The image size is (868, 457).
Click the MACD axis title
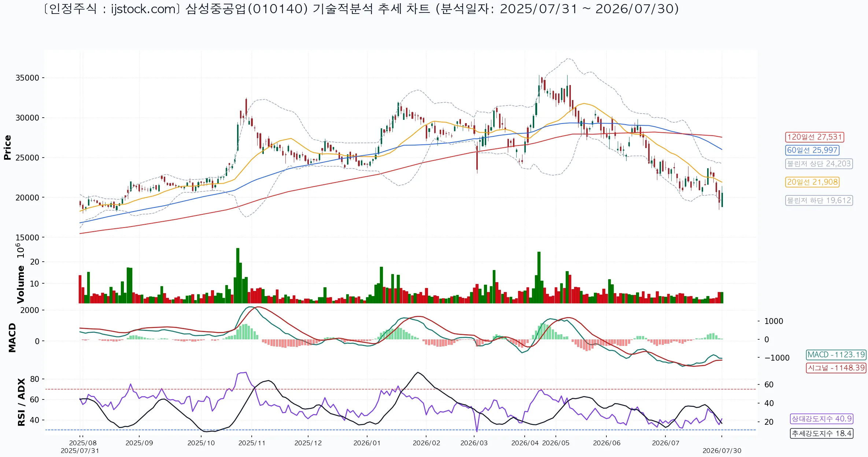point(12,338)
